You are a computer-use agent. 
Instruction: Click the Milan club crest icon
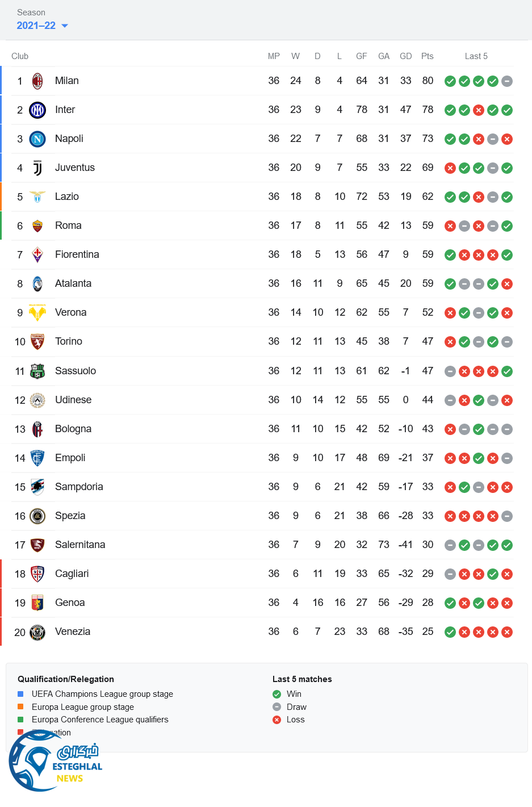37,81
